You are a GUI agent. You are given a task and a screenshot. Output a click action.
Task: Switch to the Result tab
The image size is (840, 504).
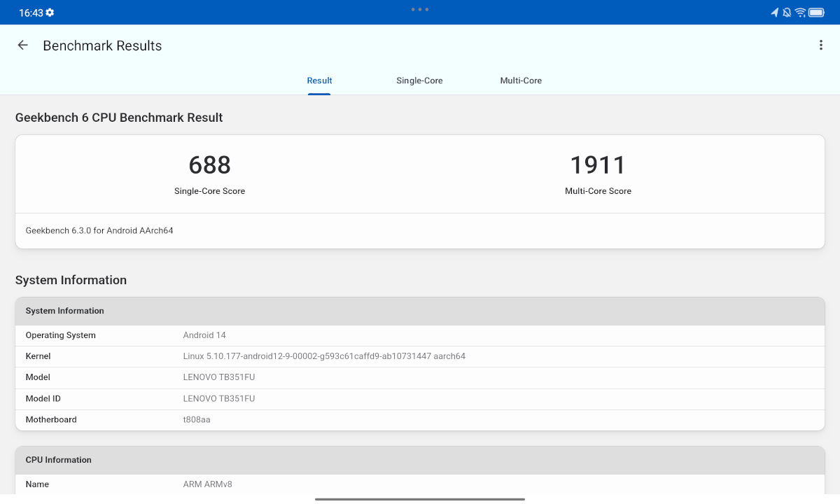point(319,80)
